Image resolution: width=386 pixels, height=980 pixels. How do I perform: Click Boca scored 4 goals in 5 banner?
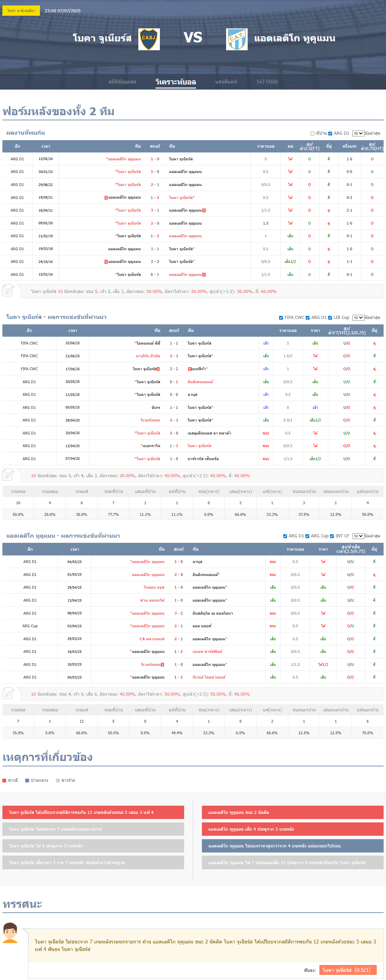(93, 846)
